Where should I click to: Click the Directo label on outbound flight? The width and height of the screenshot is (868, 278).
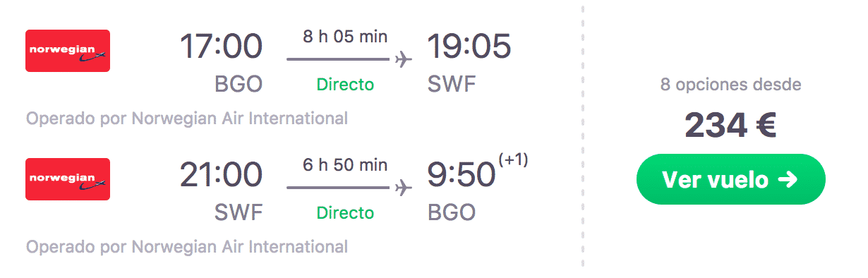tap(345, 85)
